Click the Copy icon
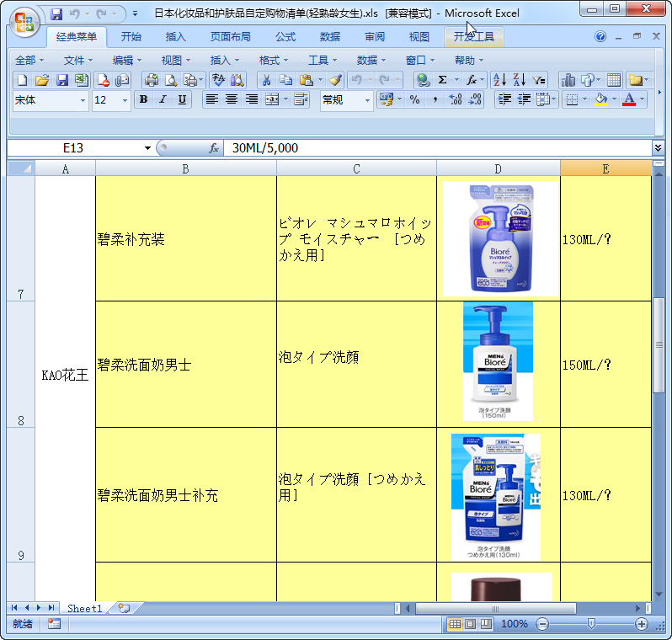672x640 pixels. click(x=285, y=80)
